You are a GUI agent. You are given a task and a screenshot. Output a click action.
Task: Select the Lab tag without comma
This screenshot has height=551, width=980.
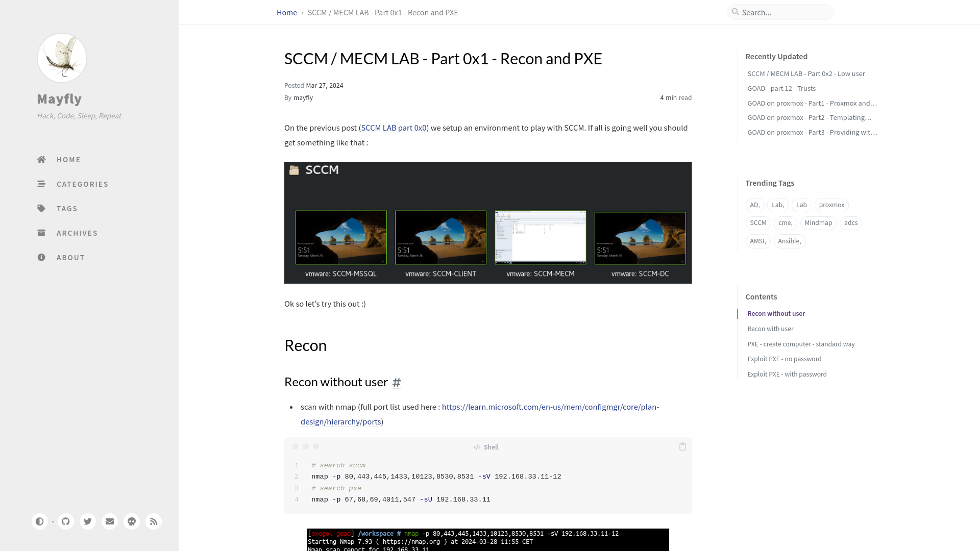pyautogui.click(x=801, y=205)
